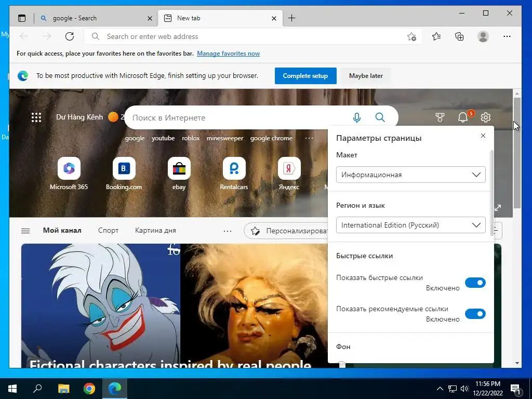This screenshot has height=399, width=532.
Task: Open Microsoft 365 quick link
Action: point(69,174)
